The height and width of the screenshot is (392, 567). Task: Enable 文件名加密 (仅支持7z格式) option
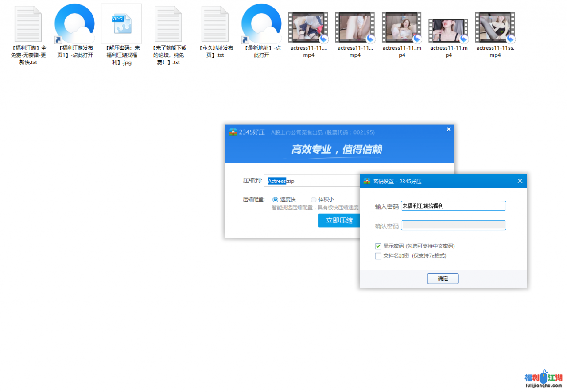[x=378, y=256]
